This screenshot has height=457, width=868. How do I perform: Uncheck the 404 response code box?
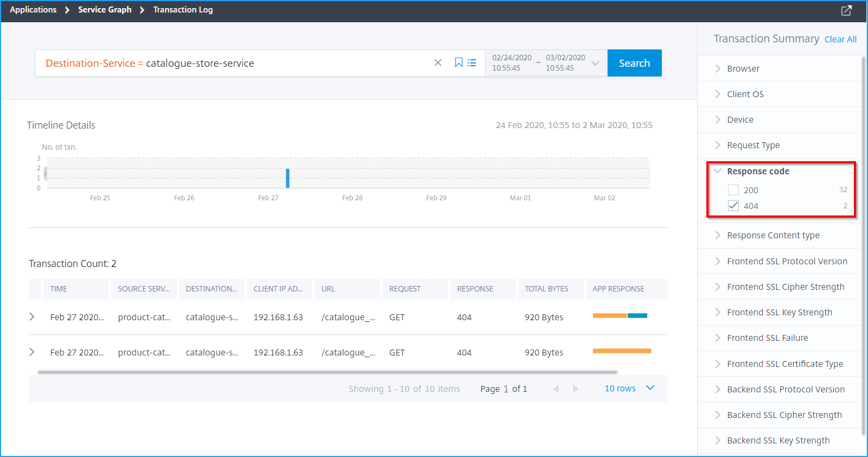point(733,206)
